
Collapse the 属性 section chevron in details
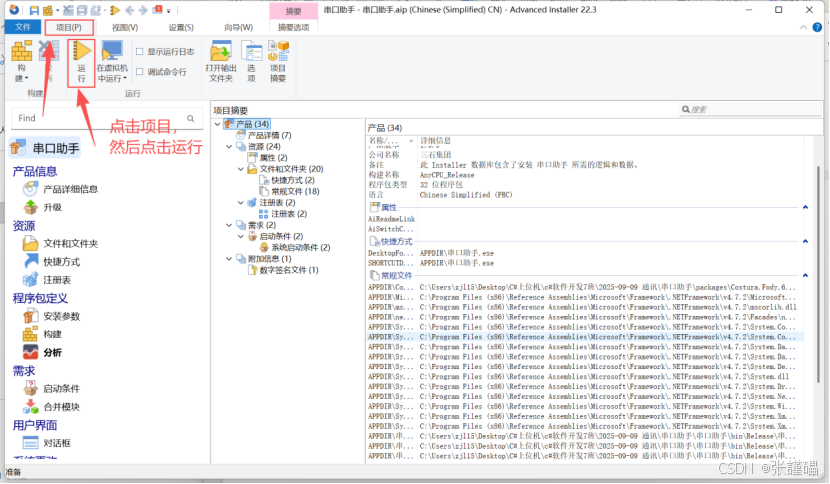tap(805, 207)
